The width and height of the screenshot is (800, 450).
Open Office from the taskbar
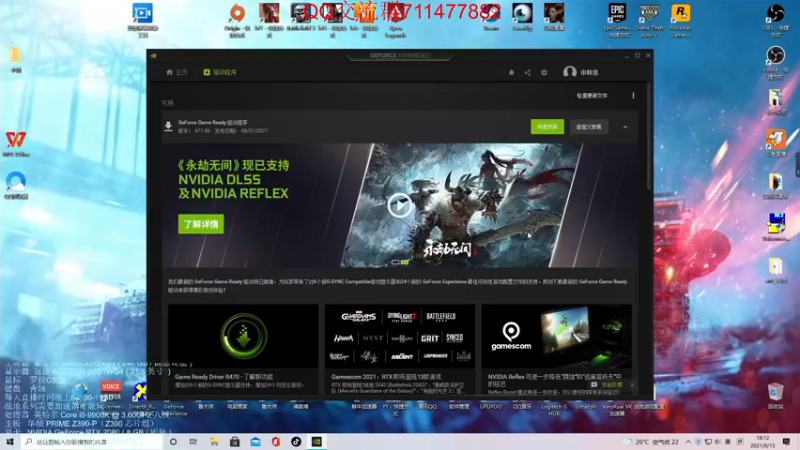[276, 441]
